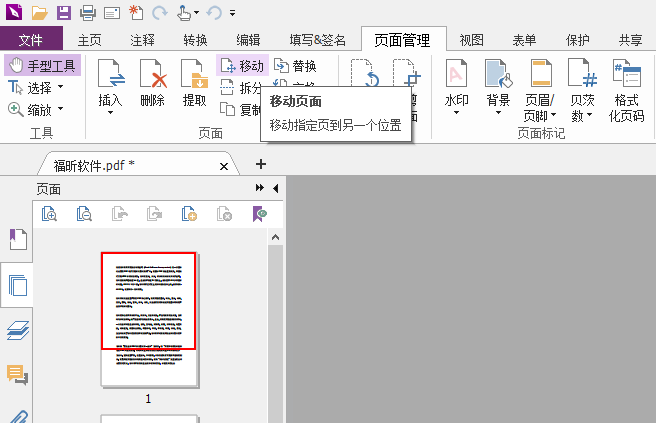The height and width of the screenshot is (423, 656).
Task: Click the 页眉/页脚 icon
Action: 541,74
